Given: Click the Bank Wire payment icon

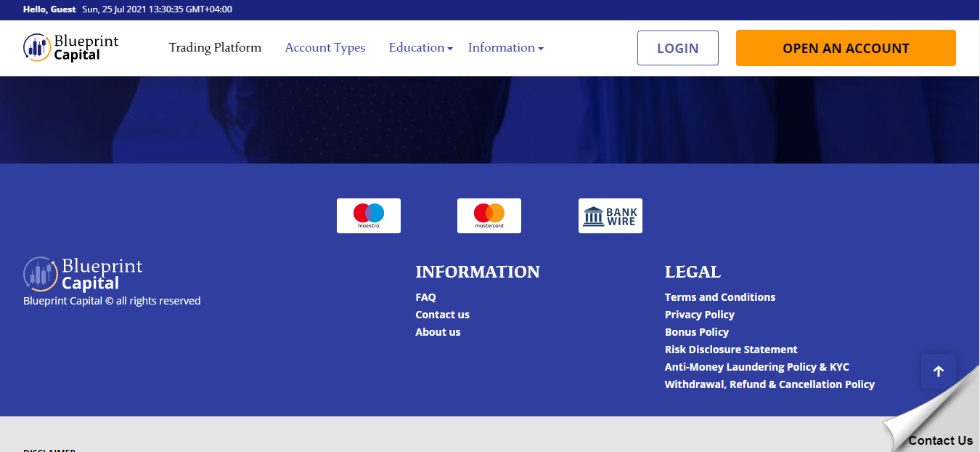Looking at the screenshot, I should tap(611, 216).
